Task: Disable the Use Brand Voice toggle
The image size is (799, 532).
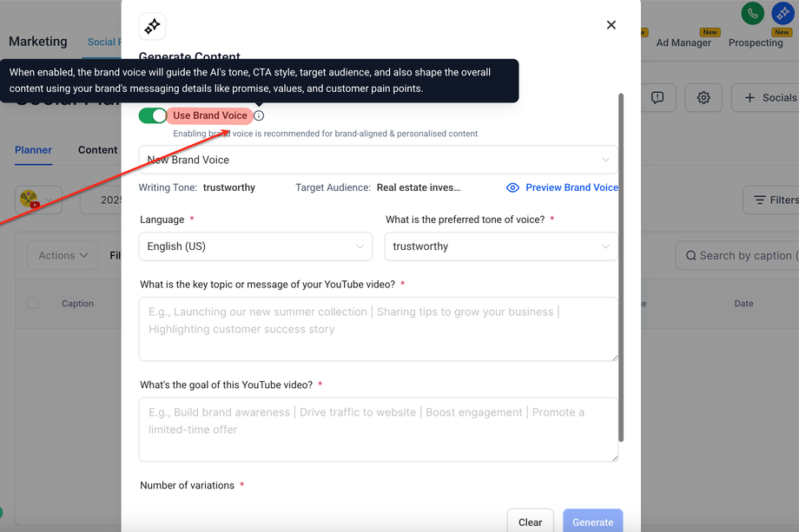Action: [x=153, y=115]
